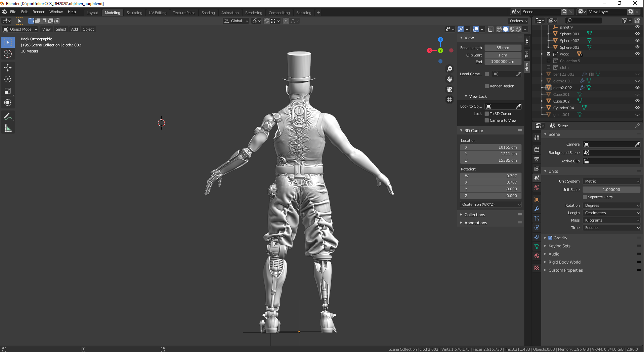This screenshot has height=352, width=644.
Task: Open the Tool properties tab icon
Action: (537, 137)
